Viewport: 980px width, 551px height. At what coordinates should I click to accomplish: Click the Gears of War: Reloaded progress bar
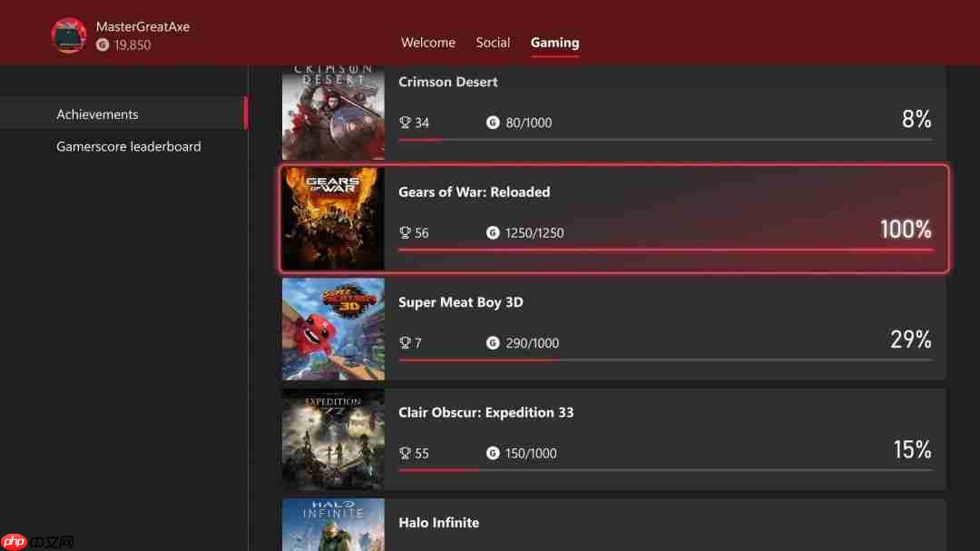click(x=666, y=250)
